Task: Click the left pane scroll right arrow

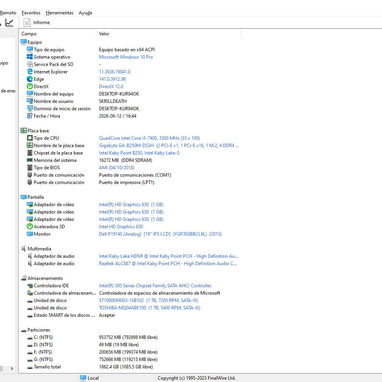Action: pos(12,368)
